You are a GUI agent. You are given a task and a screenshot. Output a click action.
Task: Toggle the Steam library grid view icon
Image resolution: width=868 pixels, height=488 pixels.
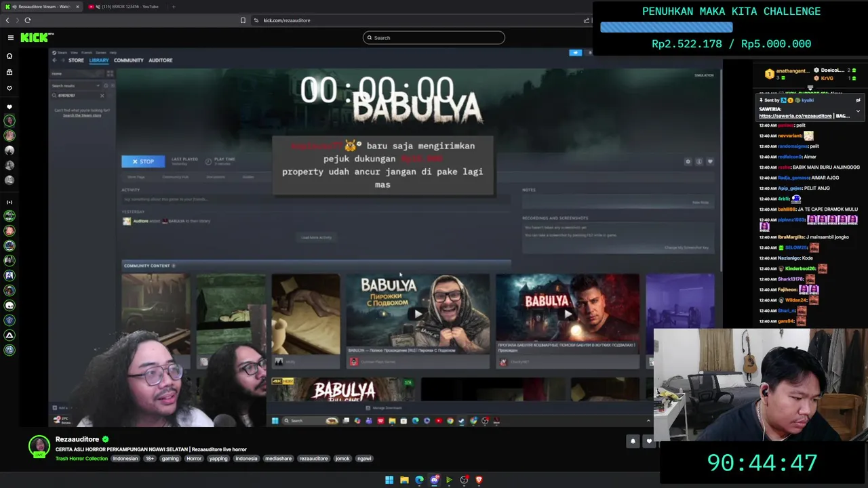[110, 73]
